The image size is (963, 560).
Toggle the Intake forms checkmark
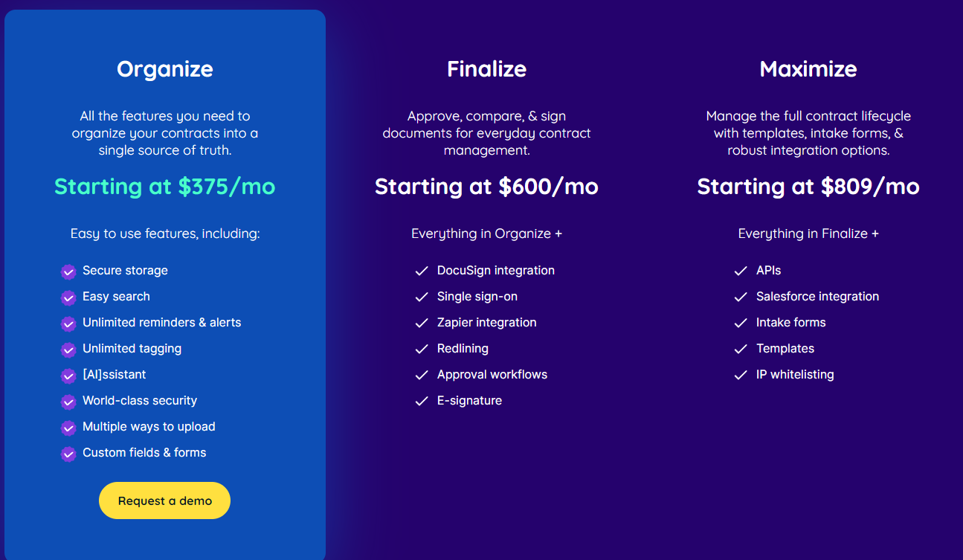point(741,323)
